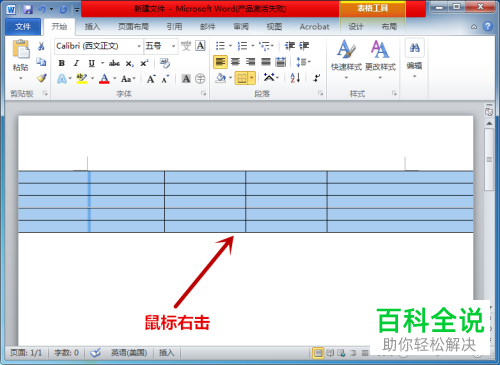Toggle Align Text Right
This screenshot has height=365, width=500.
[x=250, y=62]
